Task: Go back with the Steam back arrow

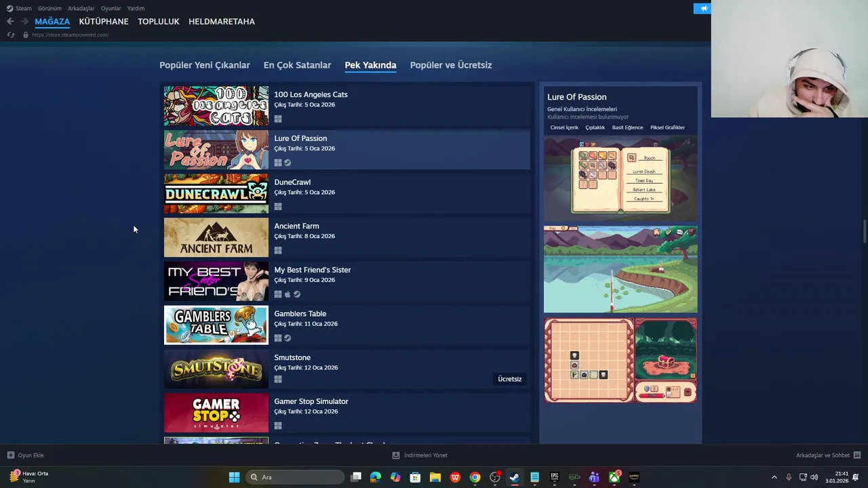Action: (10, 22)
